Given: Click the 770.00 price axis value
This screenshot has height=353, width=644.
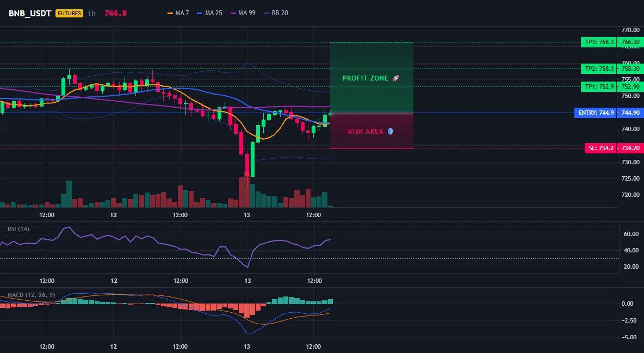Looking at the screenshot, I should pos(630,30).
